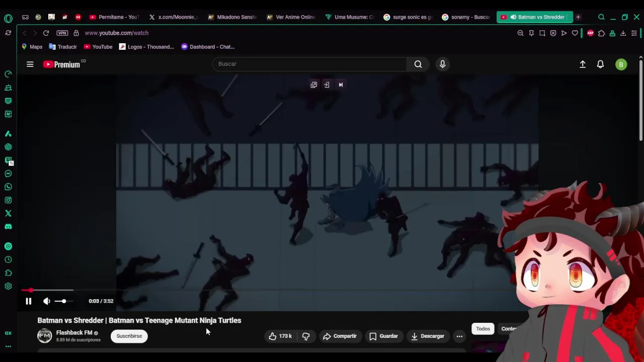Pop out video with detach icon

tap(313, 85)
